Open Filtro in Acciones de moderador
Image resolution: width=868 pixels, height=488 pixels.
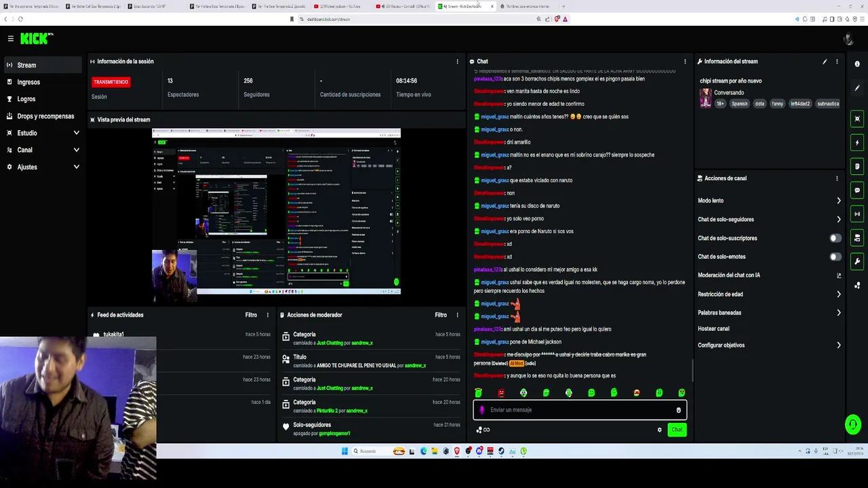pyautogui.click(x=441, y=315)
